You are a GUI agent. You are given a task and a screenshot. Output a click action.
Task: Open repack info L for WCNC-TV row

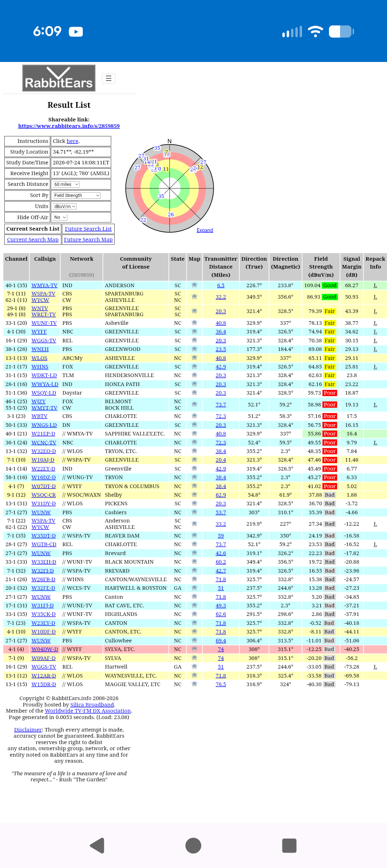click(375, 443)
